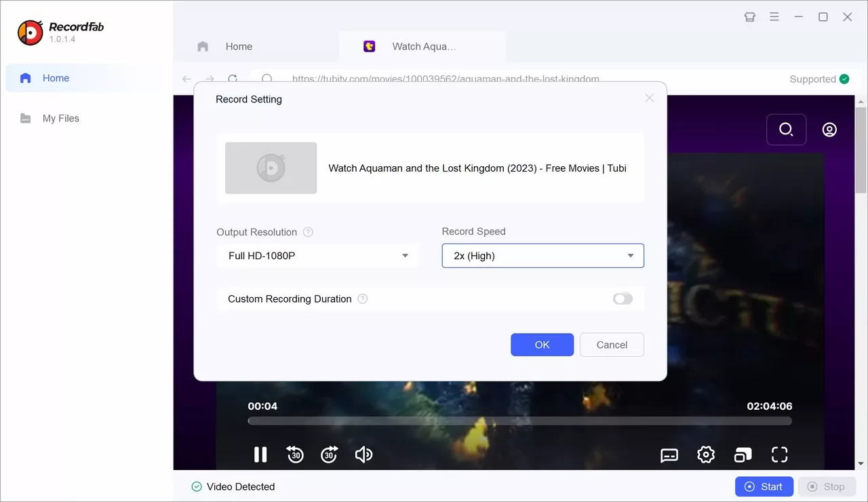Mute the video volume

[x=363, y=455]
